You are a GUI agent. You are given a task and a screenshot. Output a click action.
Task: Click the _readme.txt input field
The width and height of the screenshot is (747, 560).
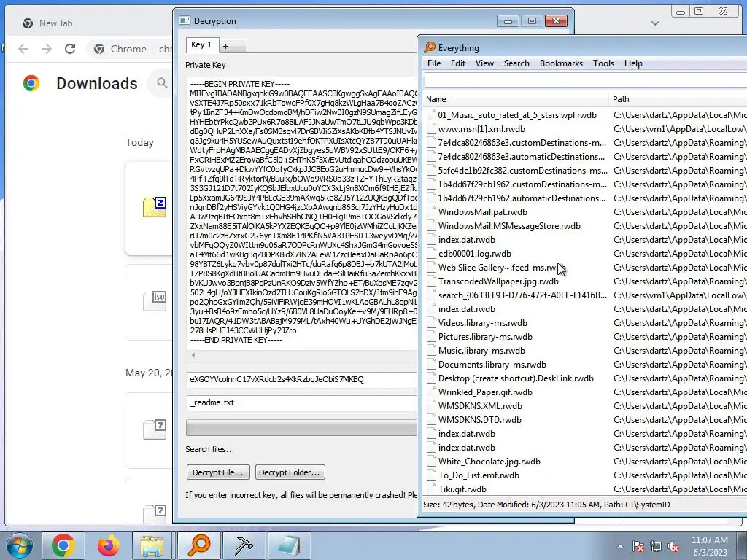[x=301, y=402]
